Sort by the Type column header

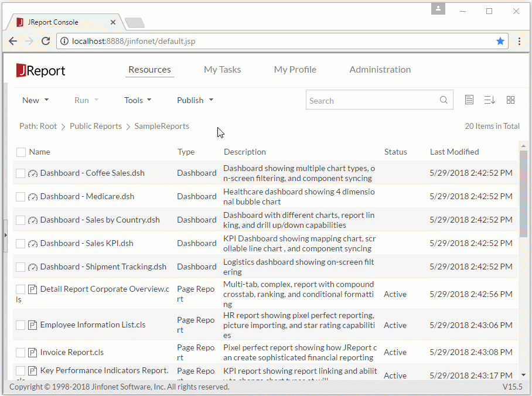tap(186, 152)
